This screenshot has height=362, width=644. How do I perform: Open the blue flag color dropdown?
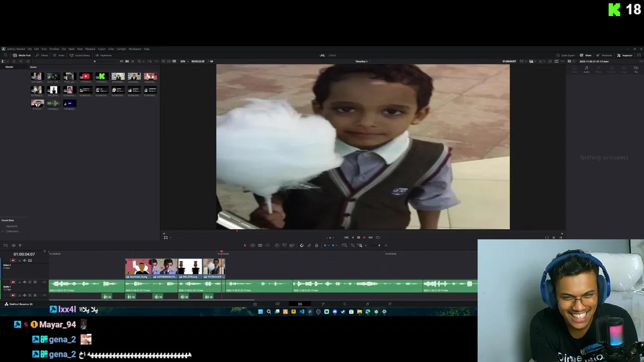(x=328, y=245)
